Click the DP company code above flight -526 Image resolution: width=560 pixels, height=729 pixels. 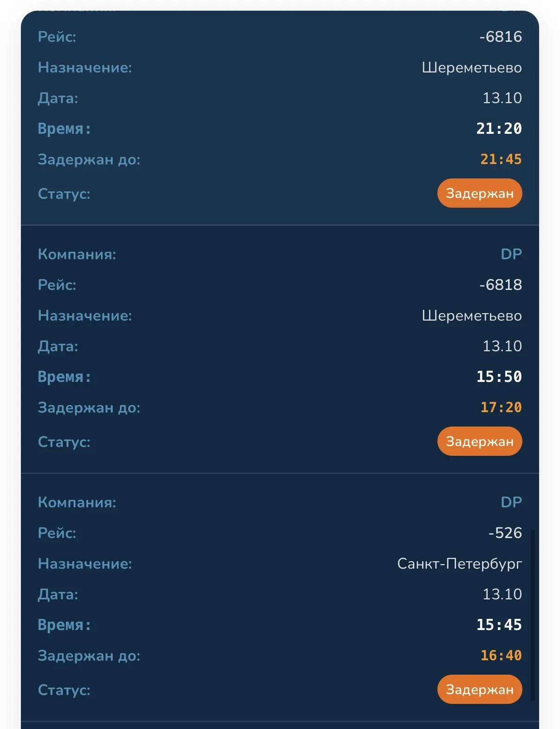[511, 502]
